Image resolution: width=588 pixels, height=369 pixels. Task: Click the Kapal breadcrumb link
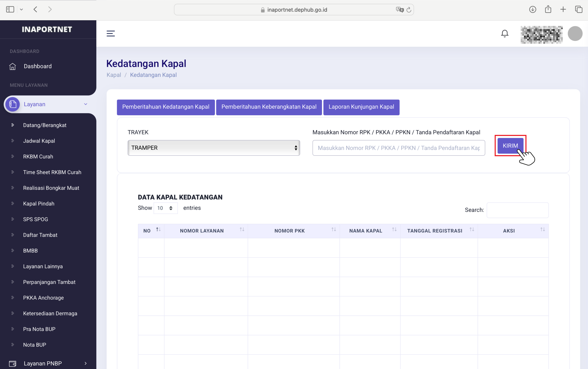(114, 75)
